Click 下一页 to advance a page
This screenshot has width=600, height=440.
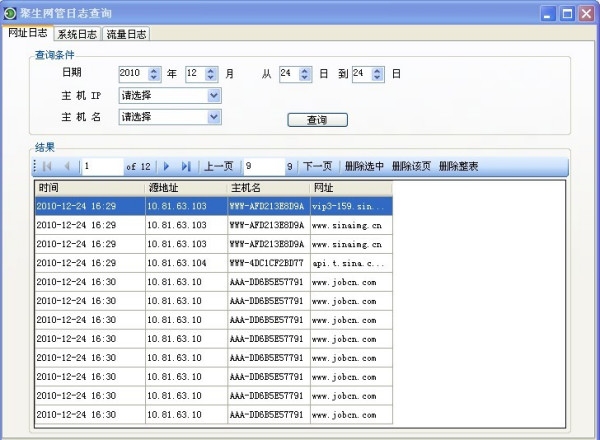coord(317,166)
